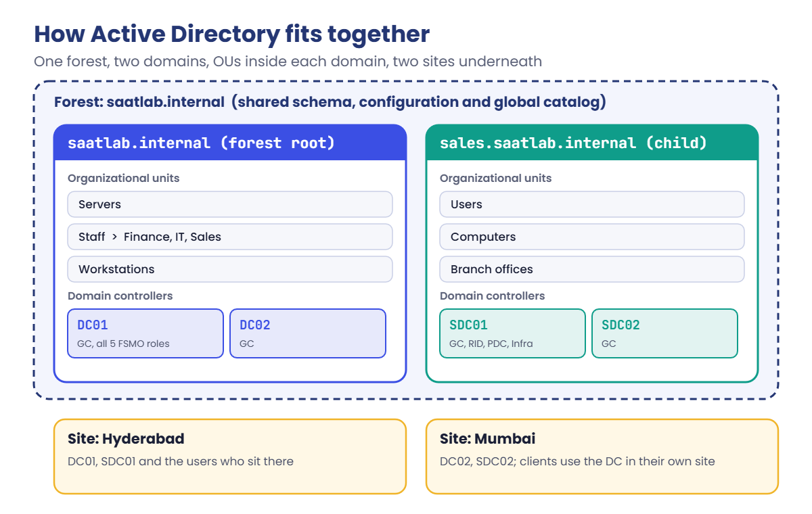Select the 'Branch offices' organizational unit row
The height and width of the screenshot is (514, 812).
[592, 269]
